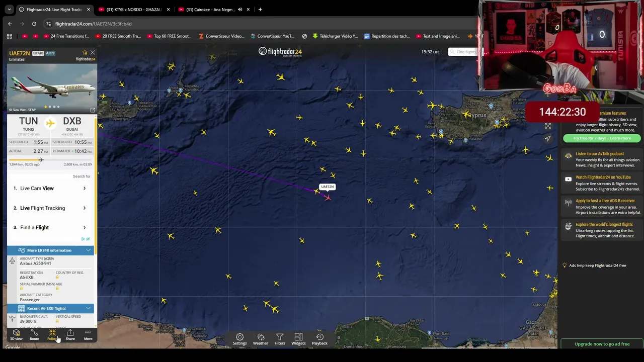This screenshot has height=362, width=644.
Task: Open the 3D view tool
Action: [x=16, y=335]
